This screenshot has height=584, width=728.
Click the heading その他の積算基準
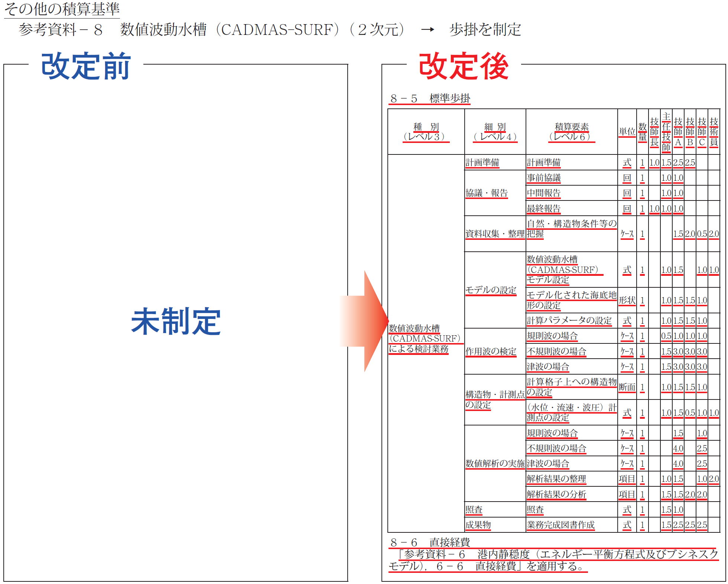(62, 9)
